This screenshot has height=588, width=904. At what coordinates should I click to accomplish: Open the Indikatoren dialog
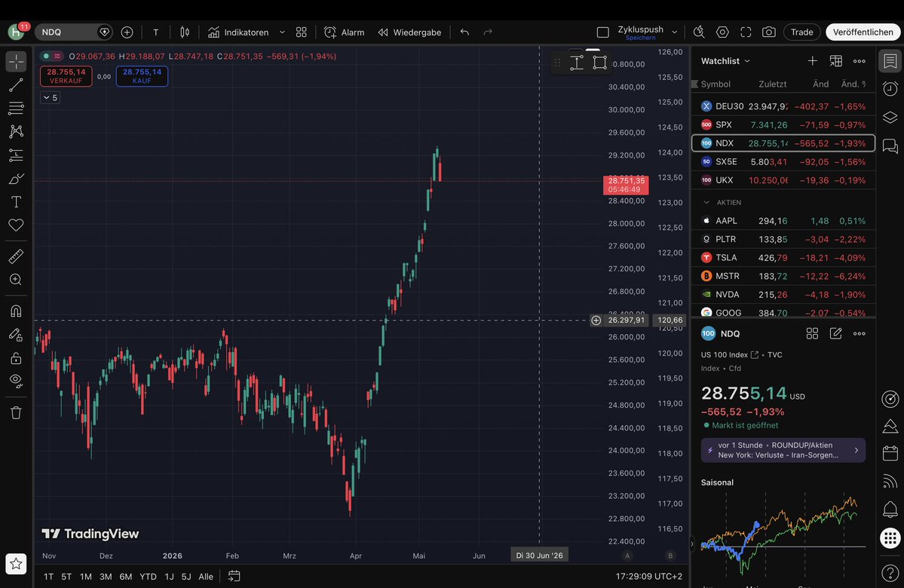pyautogui.click(x=239, y=32)
